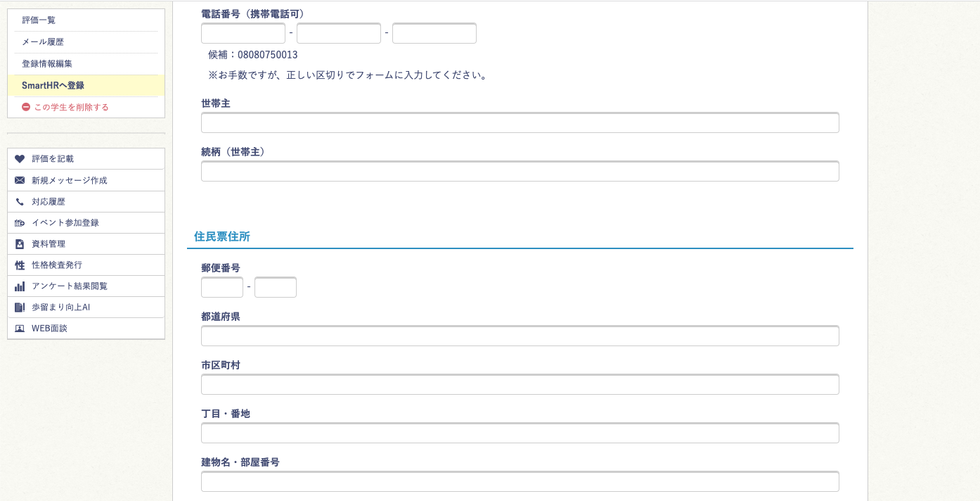Click the document icon for 資料管理
The width and height of the screenshot is (980, 501).
click(x=19, y=243)
